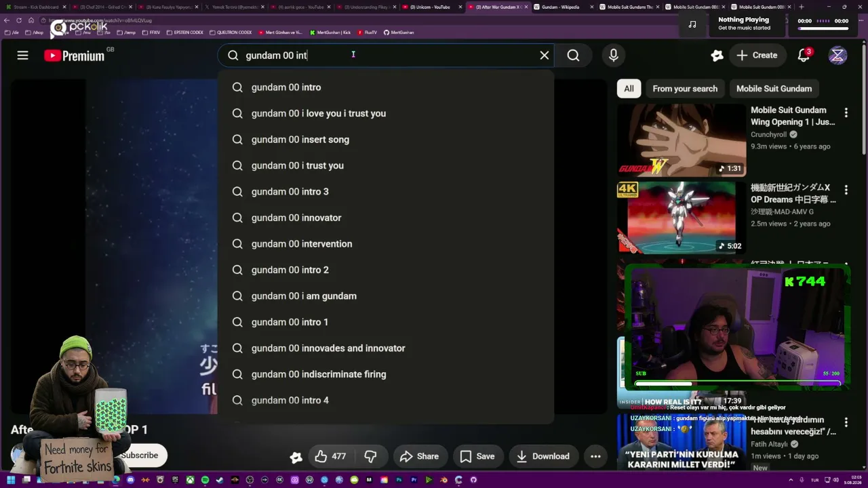The width and height of the screenshot is (868, 488).
Task: Pick 'gundam 00 innovades and innovator' suggestion
Action: [386, 348]
